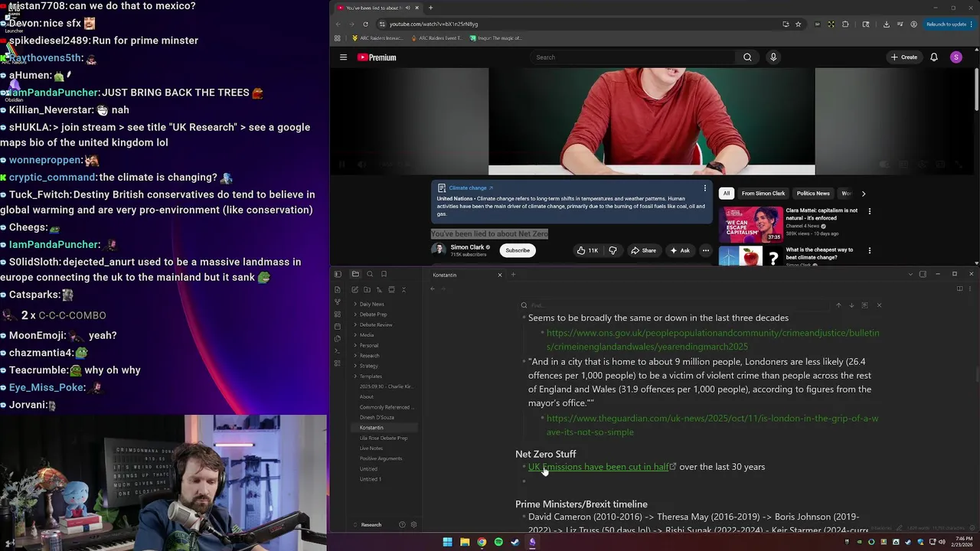This screenshot has width=980, height=551.
Task: Open the Positive Arguments note
Action: point(381,458)
